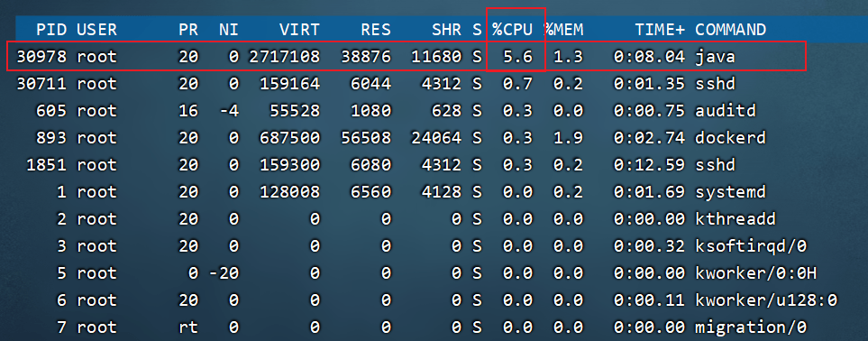The width and height of the screenshot is (868, 341).
Task: Click auditd's shared memory 628
Action: point(446,111)
